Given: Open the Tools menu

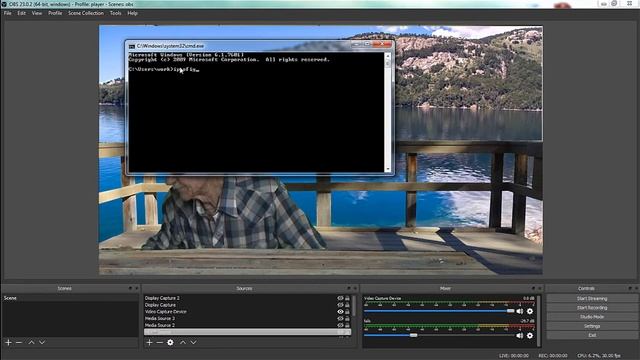Looking at the screenshot, I should (x=116, y=13).
